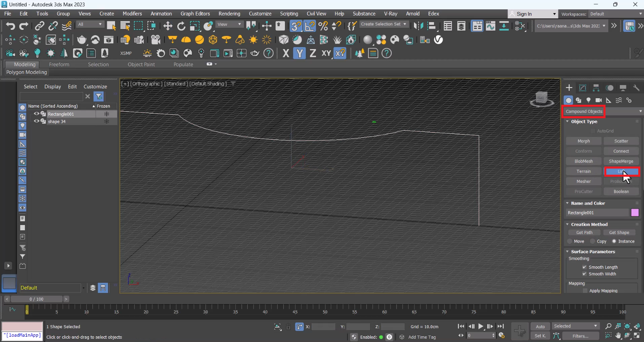Toggle the Angle Snap icon
The height and width of the screenshot is (342, 644).
point(310,26)
